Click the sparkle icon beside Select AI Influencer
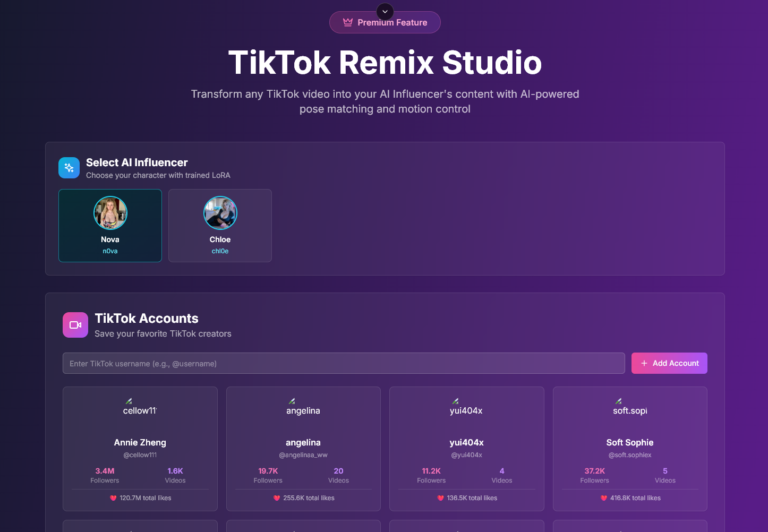 [69, 168]
